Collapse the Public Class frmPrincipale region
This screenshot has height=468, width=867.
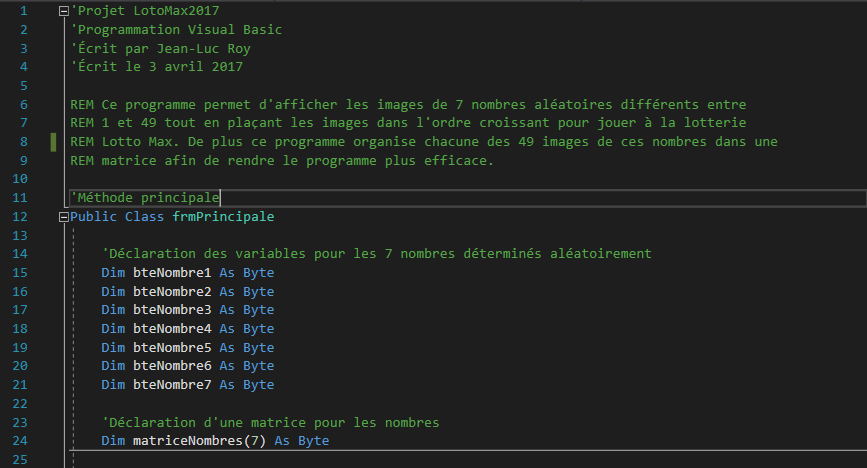click(x=64, y=217)
